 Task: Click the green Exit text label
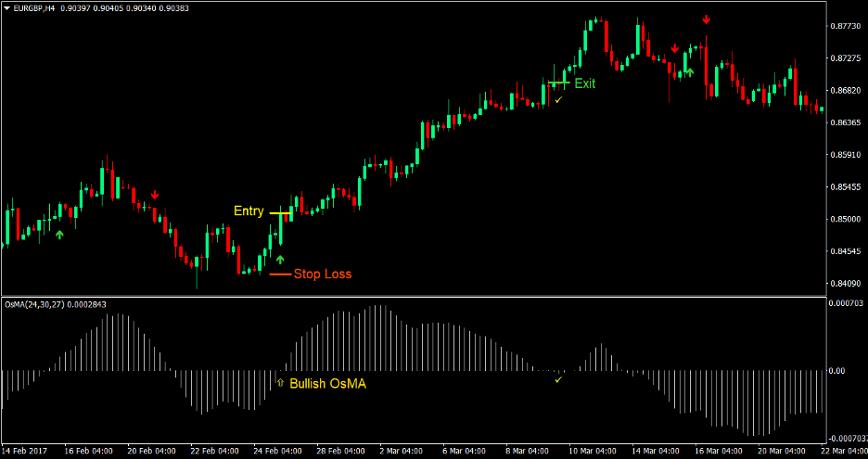click(584, 83)
